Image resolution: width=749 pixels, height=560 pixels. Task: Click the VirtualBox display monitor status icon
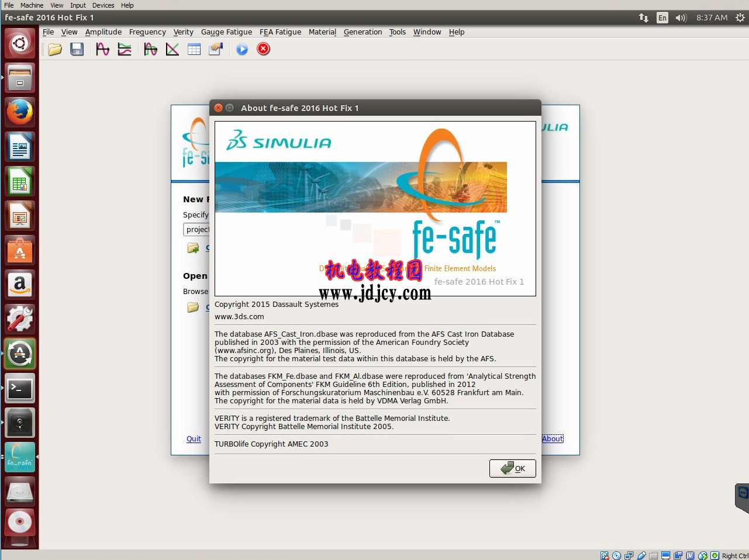pos(665,555)
